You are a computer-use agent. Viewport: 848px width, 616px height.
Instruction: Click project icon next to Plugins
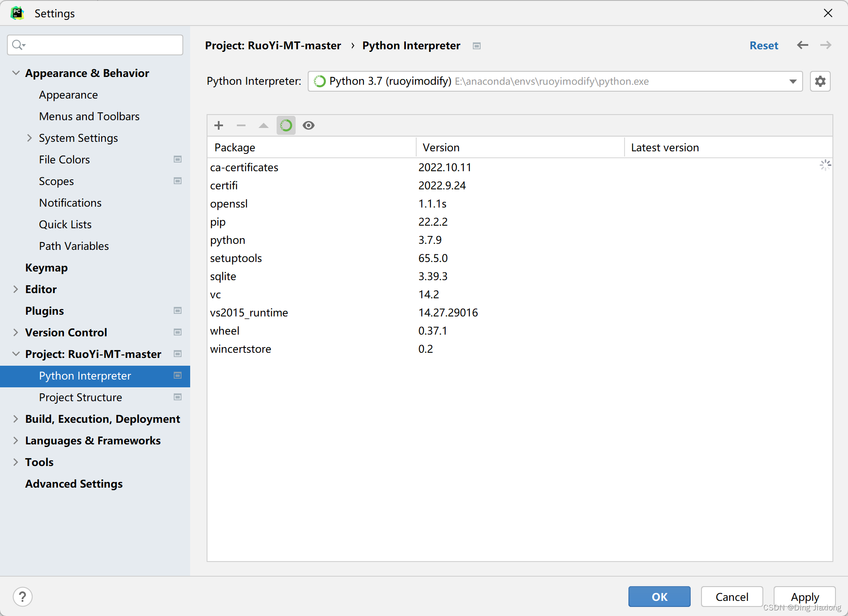[178, 311]
